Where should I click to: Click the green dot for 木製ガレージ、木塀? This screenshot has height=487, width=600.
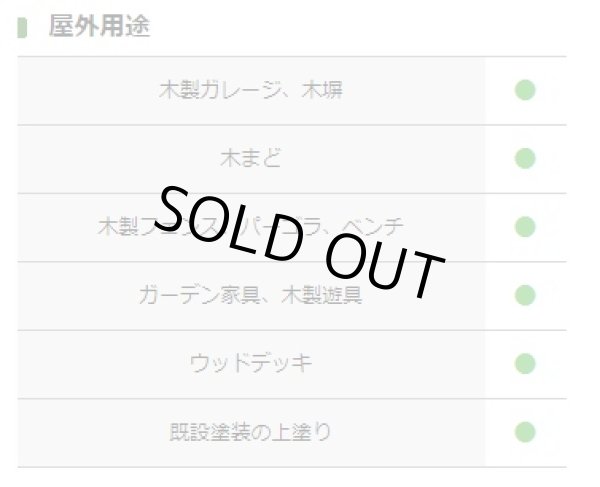(x=525, y=91)
